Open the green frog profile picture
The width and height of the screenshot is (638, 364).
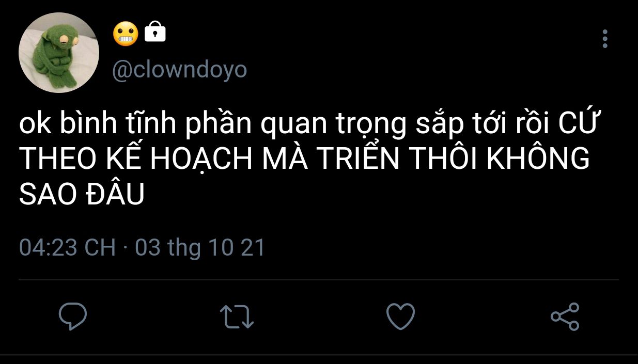pos(58,53)
